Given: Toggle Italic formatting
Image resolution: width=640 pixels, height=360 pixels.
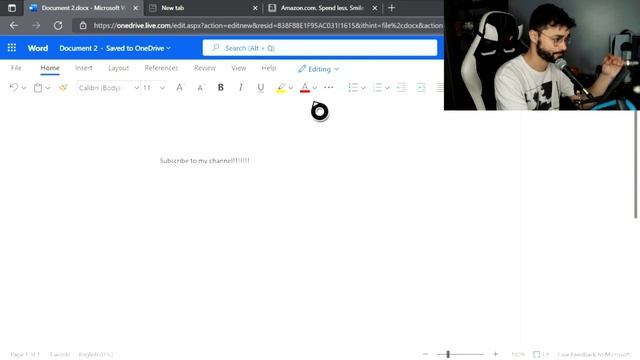Looking at the screenshot, I should 240,87.
